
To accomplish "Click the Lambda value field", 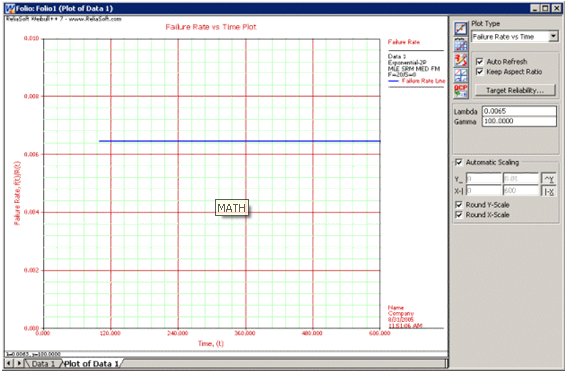I will tap(519, 111).
